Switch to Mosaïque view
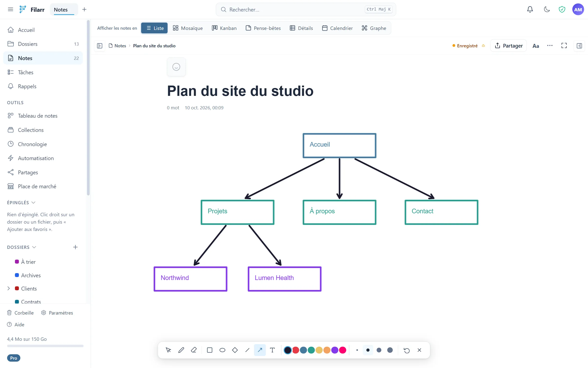This screenshot has height=368, width=588. tap(188, 28)
